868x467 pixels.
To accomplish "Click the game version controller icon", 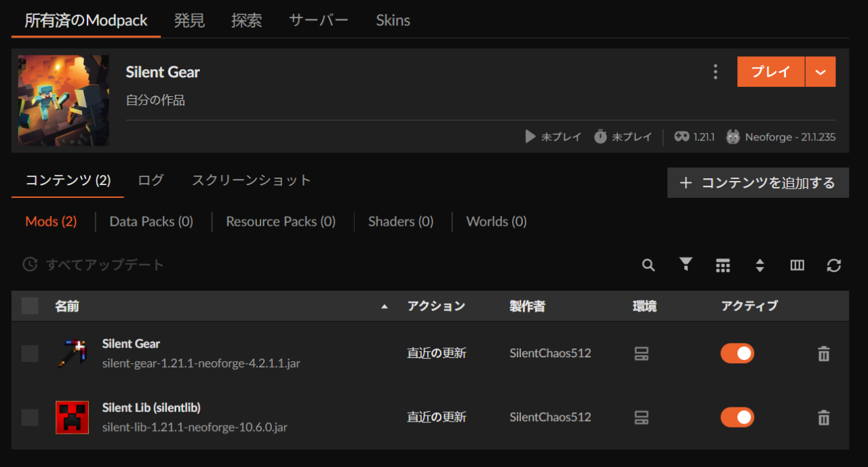I will pos(682,136).
